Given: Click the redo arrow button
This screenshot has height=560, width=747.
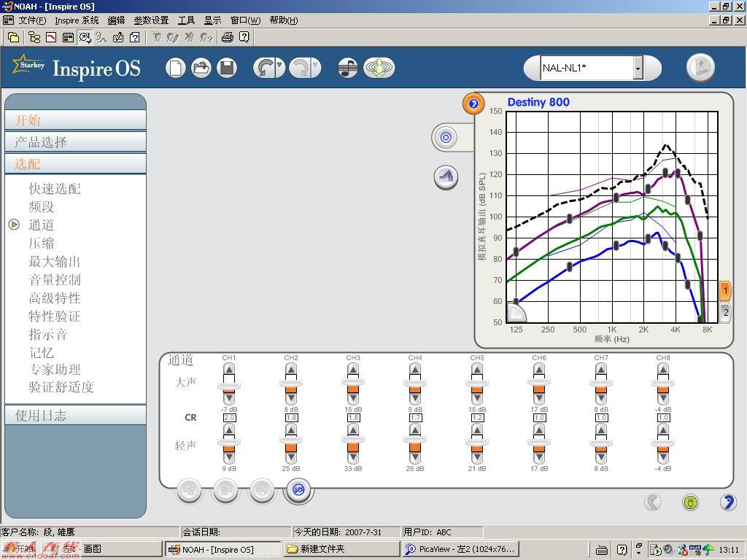Looking at the screenshot, I should (x=300, y=68).
